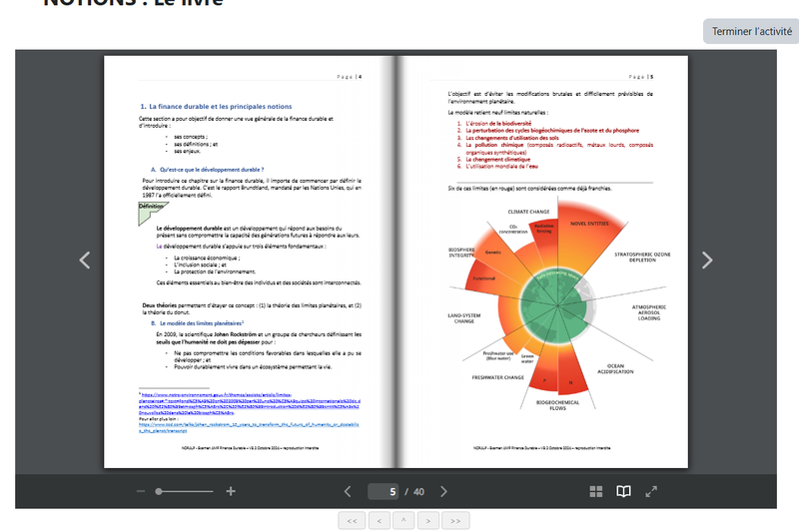Click the green Définition tag on page 4
799x532 pixels.
coord(153,214)
